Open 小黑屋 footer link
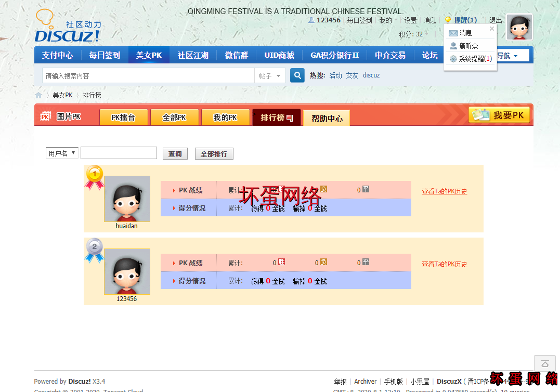The height and width of the screenshot is (392, 560). [x=420, y=382]
